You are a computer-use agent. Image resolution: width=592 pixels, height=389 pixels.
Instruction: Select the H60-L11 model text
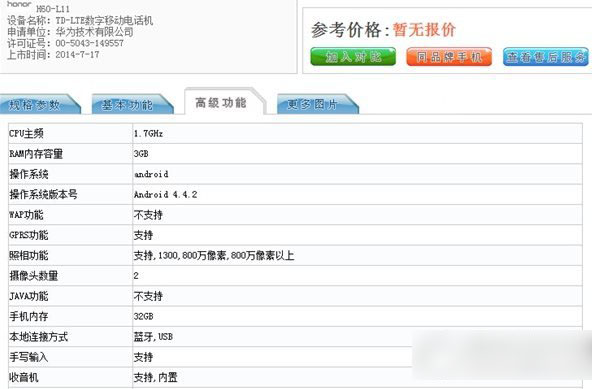tap(53, 9)
